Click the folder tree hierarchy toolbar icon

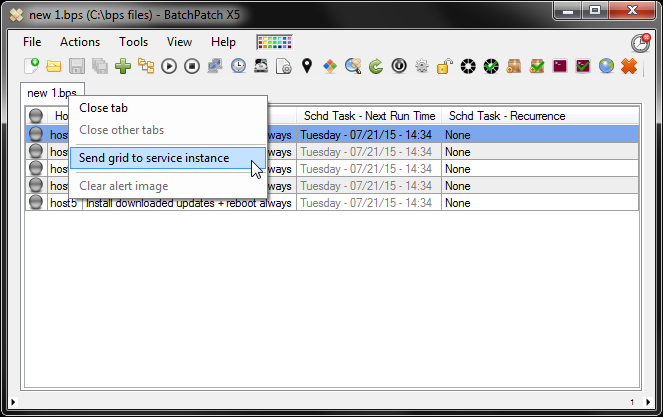146,66
